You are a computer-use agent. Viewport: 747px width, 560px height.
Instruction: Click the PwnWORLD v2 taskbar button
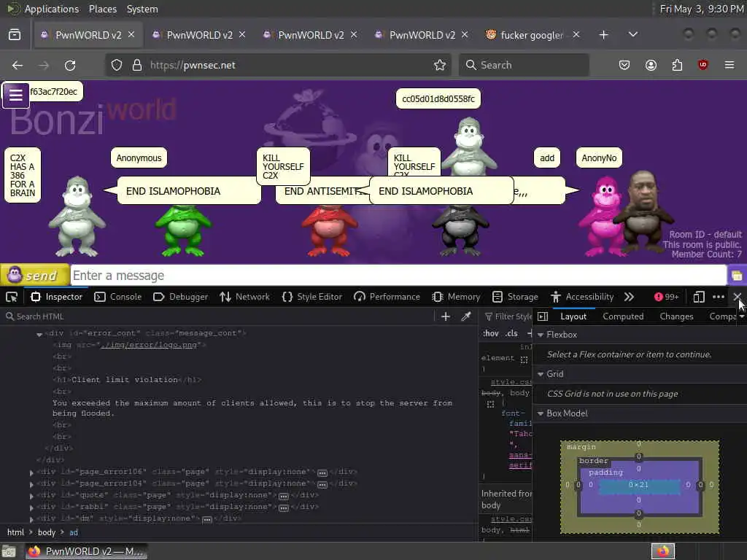point(86,551)
